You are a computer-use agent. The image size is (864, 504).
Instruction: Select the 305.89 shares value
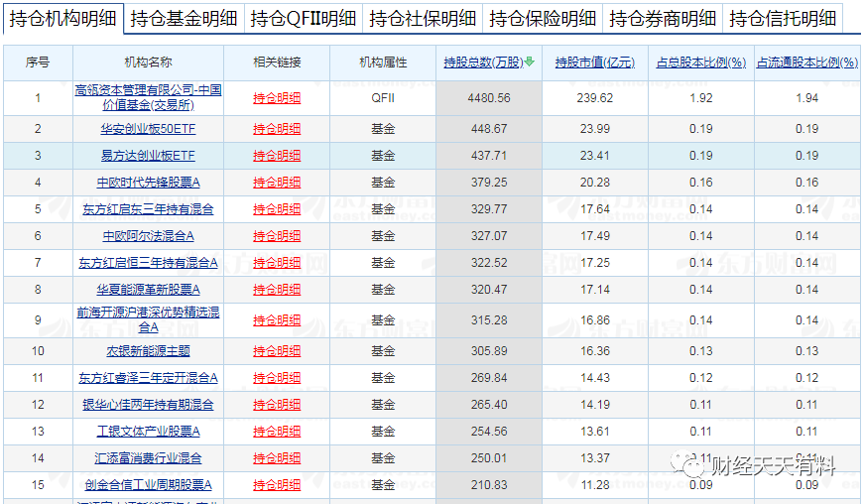point(489,351)
